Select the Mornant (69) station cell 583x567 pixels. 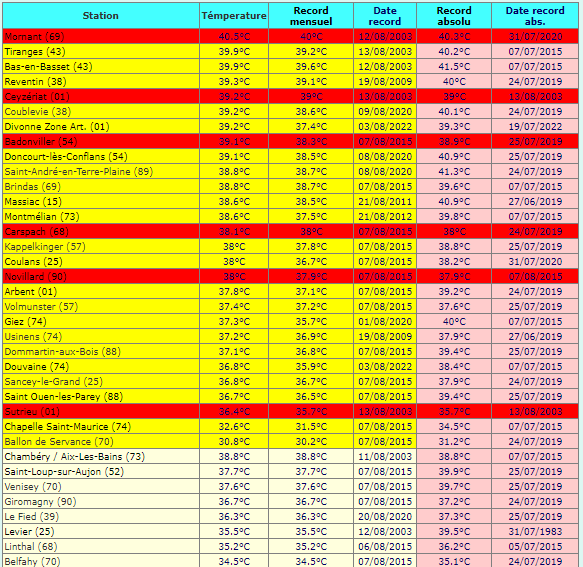pyautogui.click(x=101, y=36)
